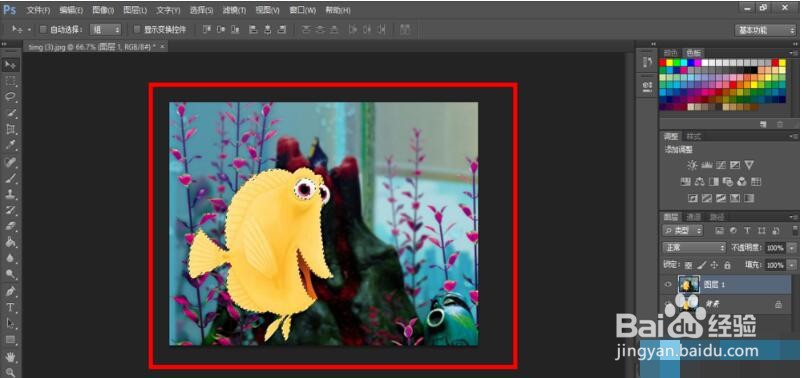Open the 图像(I) menu
Screen dimensions: 802x378
tap(103, 10)
